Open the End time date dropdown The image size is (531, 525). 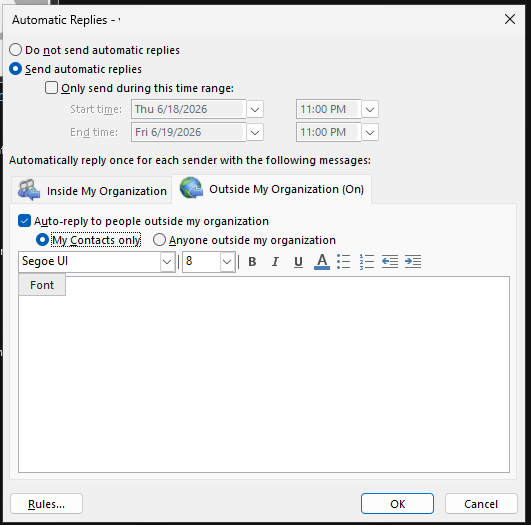pos(255,132)
